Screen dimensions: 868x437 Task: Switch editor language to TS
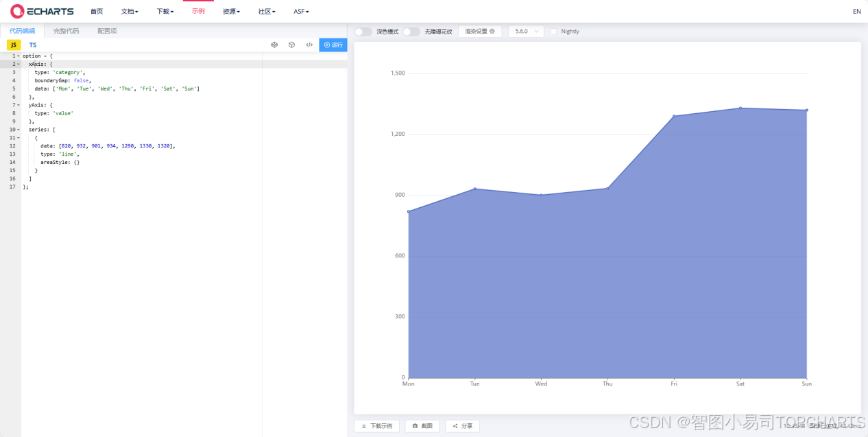(x=33, y=45)
